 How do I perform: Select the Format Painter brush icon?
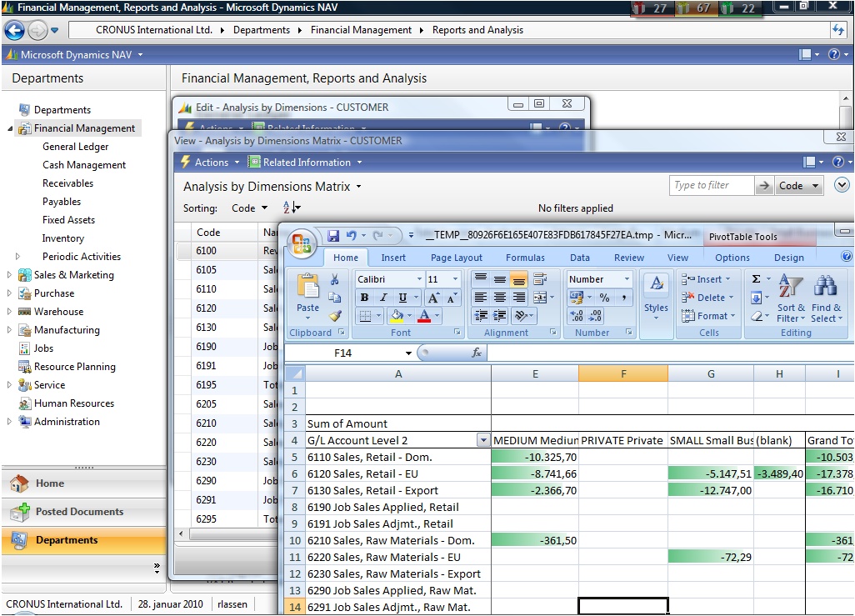335,316
